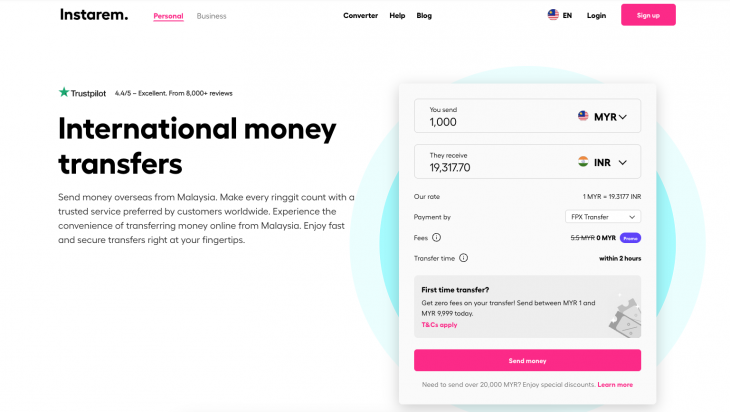This screenshot has height=412, width=730.
Task: Click the Malaysia flag beside EN
Action: tap(553, 15)
